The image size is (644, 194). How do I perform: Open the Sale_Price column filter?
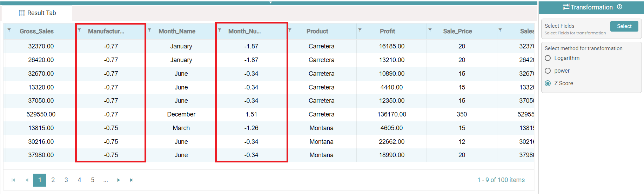click(430, 30)
